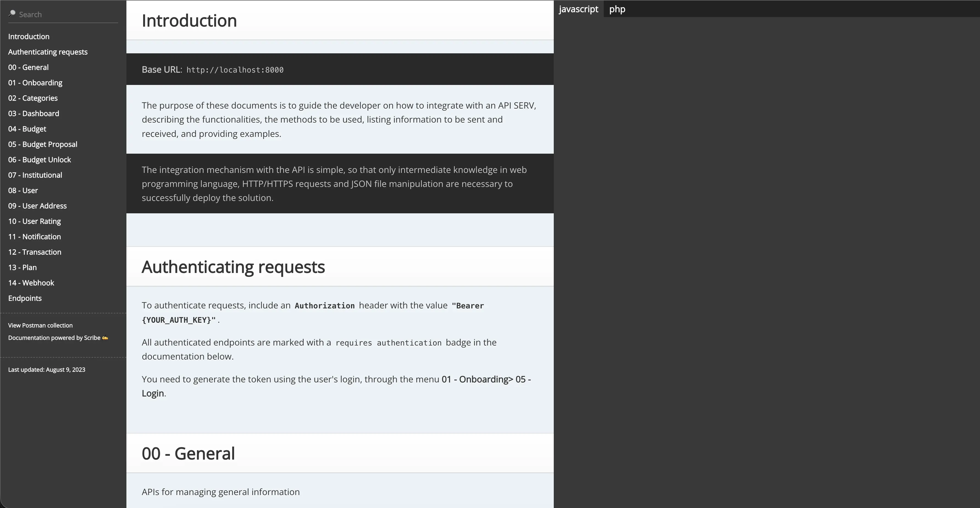980x508 pixels.
Task: Open 07 - Institutional section
Action: 35,175
